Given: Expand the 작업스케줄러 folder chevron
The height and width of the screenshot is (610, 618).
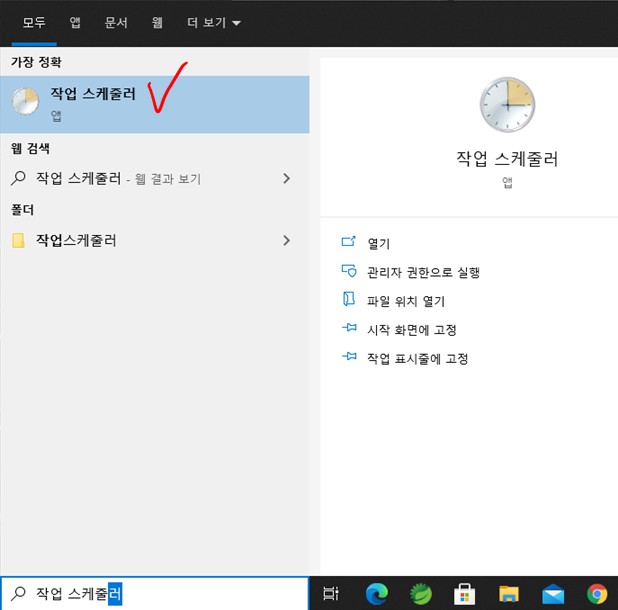Looking at the screenshot, I should click(287, 240).
